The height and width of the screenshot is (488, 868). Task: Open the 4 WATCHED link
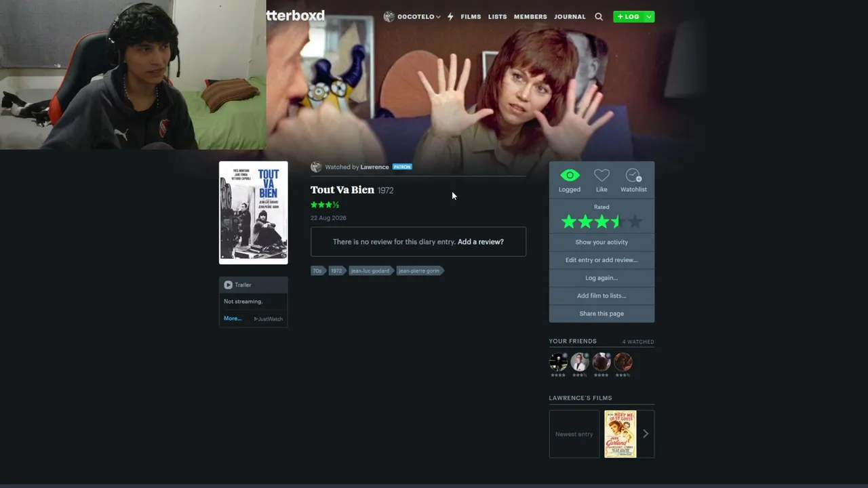point(638,342)
